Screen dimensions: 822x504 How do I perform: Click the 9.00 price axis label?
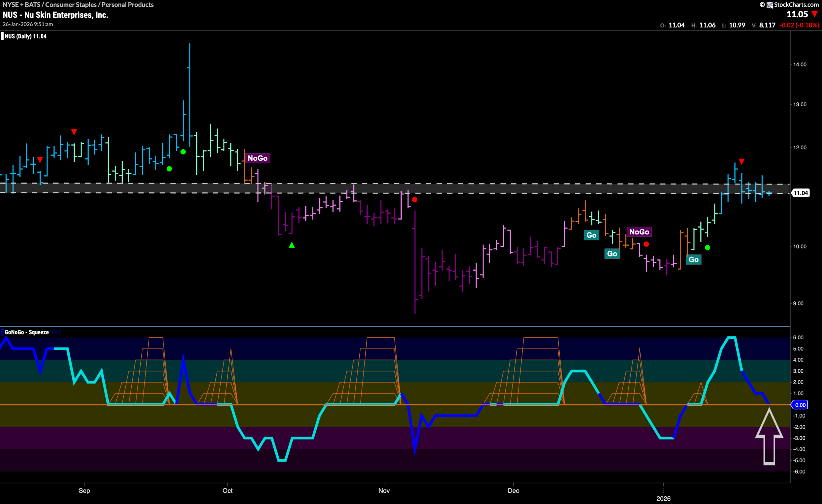click(798, 304)
